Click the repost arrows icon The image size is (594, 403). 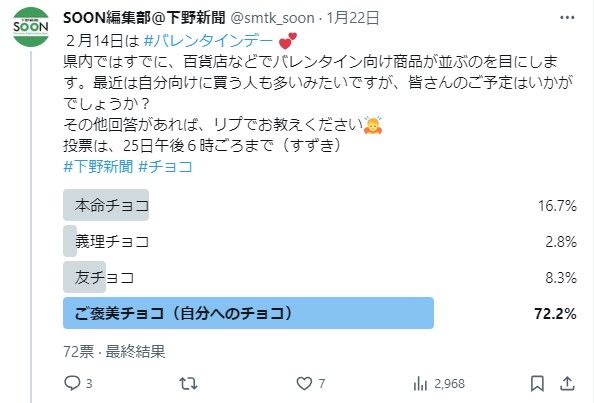[x=188, y=384]
